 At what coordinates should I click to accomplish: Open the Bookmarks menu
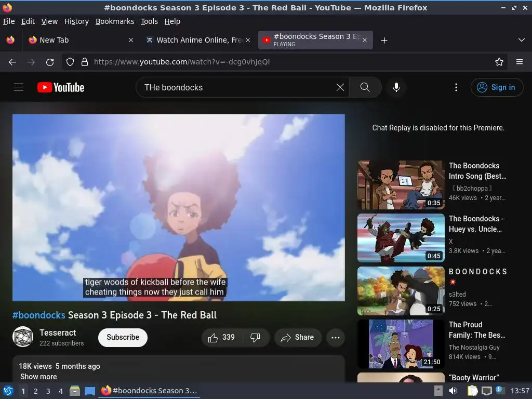click(x=115, y=21)
